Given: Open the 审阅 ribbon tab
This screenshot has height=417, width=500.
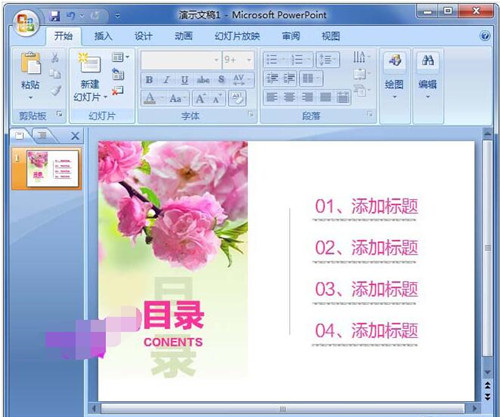Looking at the screenshot, I should coord(291,36).
